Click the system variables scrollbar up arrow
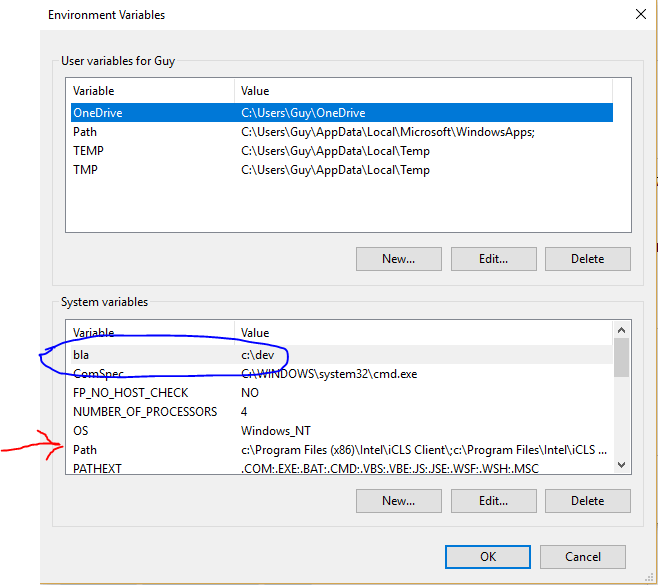 coord(621,330)
